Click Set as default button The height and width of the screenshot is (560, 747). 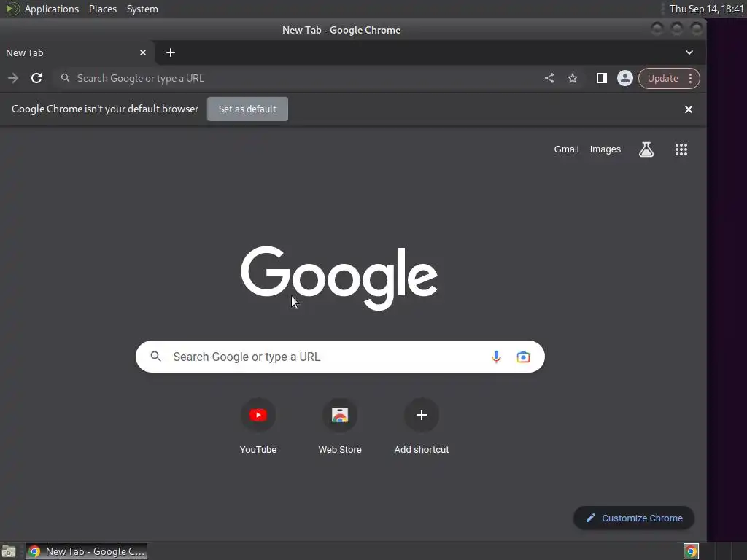point(247,109)
